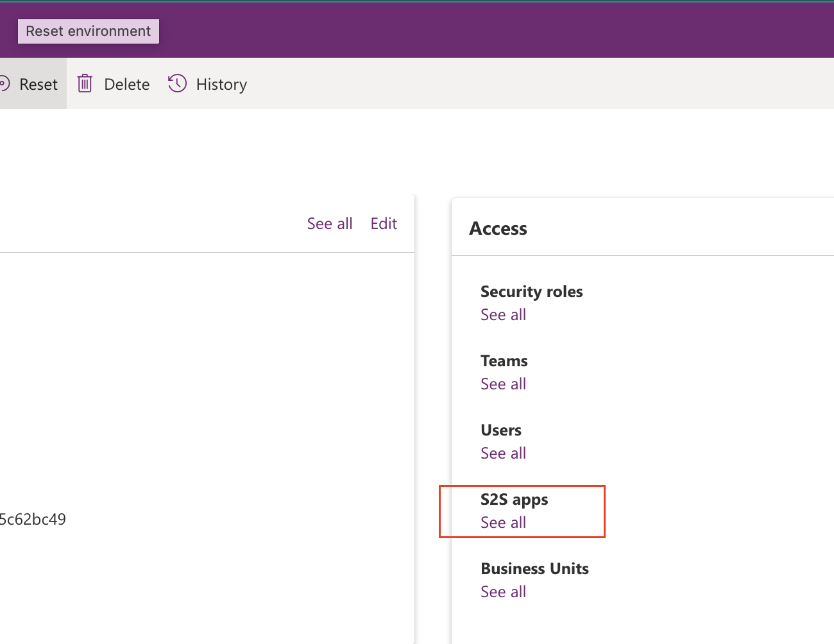This screenshot has width=834, height=644.
Task: Click the Edit link in details card
Action: click(384, 223)
